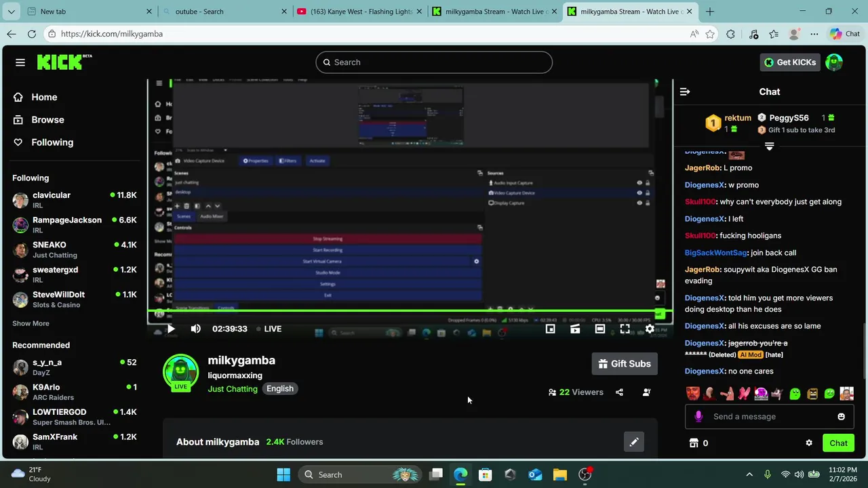
Task: Click the address bar URL
Action: pyautogui.click(x=112, y=34)
